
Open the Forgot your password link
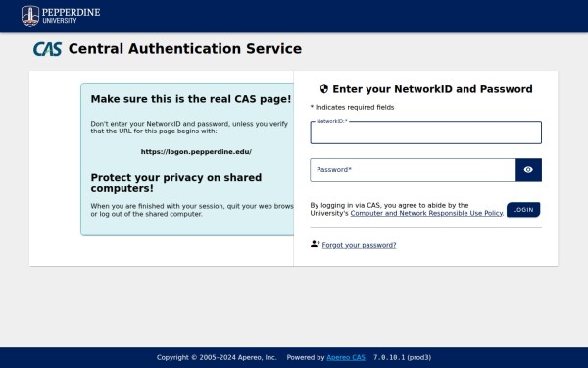[359, 245]
